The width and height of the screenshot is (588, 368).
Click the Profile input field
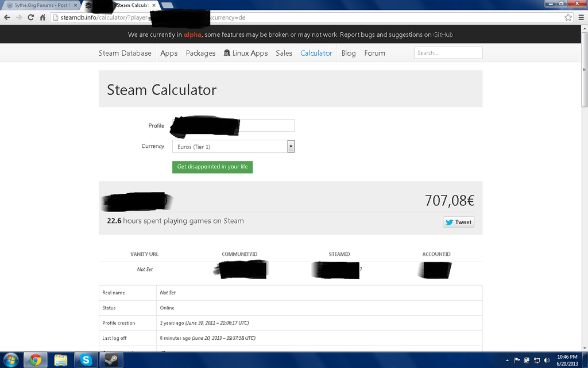pyautogui.click(x=266, y=125)
